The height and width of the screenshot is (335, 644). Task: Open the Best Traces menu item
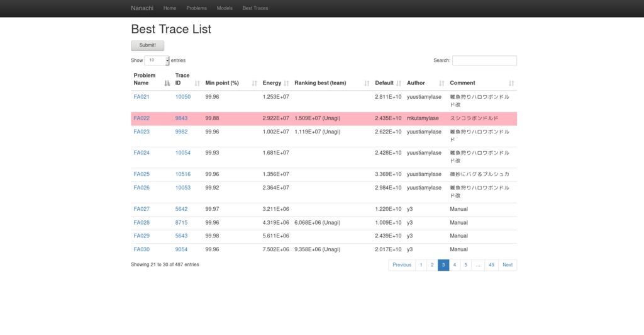click(x=255, y=8)
